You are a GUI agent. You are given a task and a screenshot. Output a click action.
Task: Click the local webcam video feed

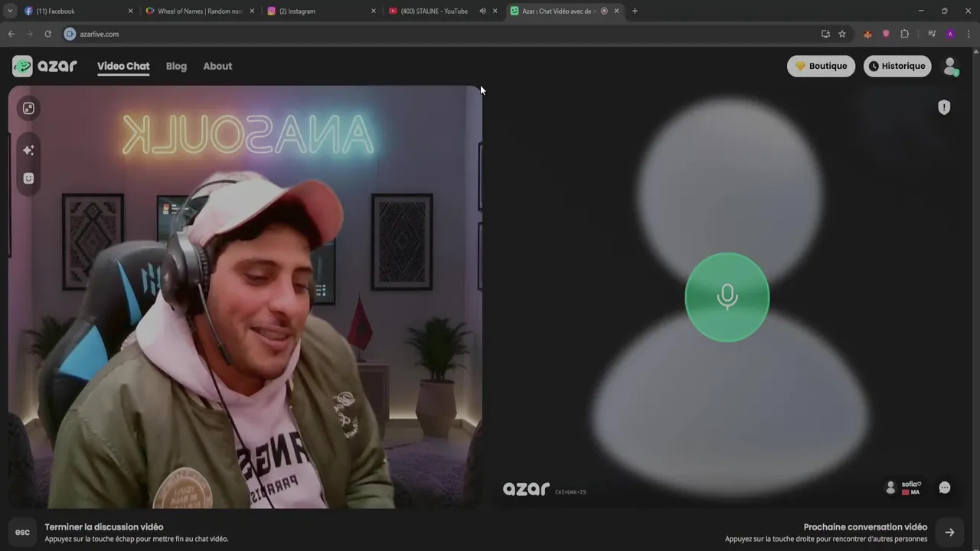tap(245, 297)
